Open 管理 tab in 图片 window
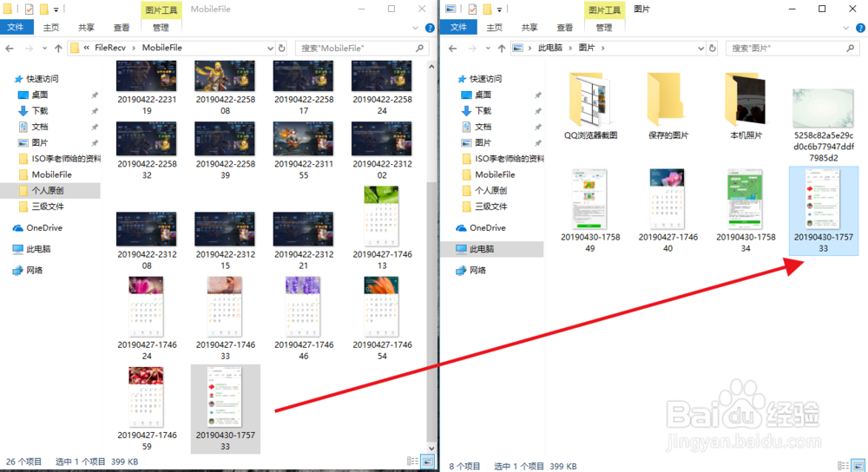This screenshot has width=868, height=472. [604, 27]
